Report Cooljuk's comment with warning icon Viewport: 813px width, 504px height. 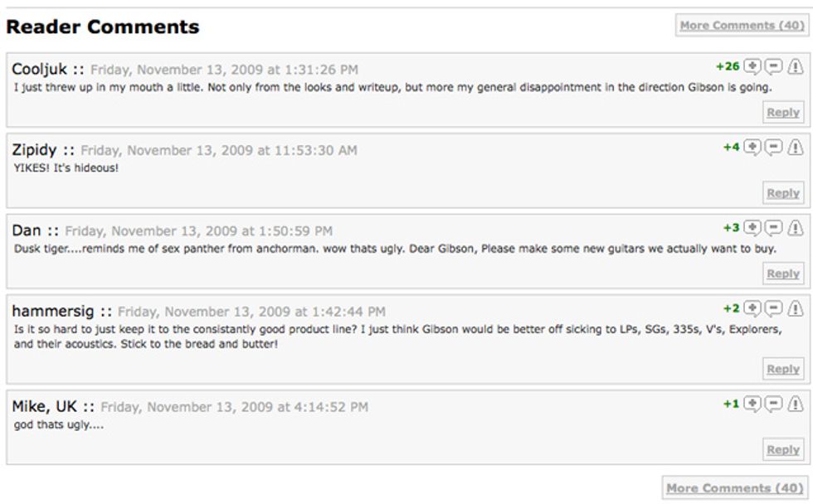coord(796,67)
